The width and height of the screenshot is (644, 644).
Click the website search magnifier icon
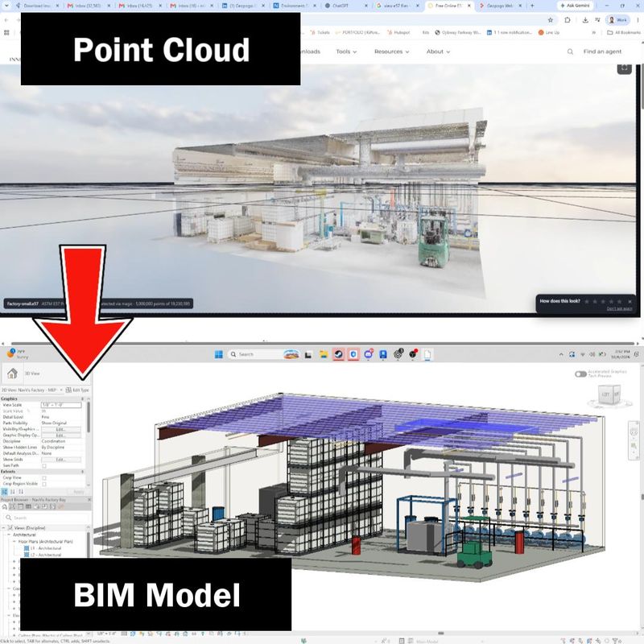tap(570, 52)
